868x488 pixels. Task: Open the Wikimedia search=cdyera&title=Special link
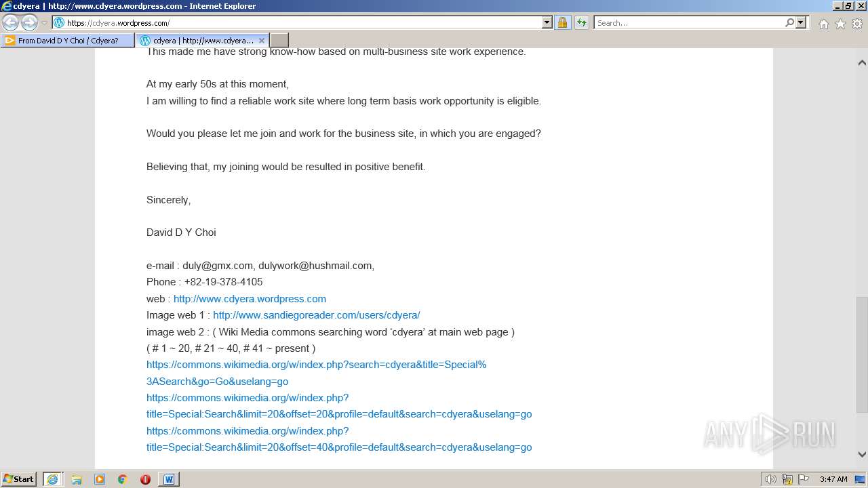click(x=316, y=373)
